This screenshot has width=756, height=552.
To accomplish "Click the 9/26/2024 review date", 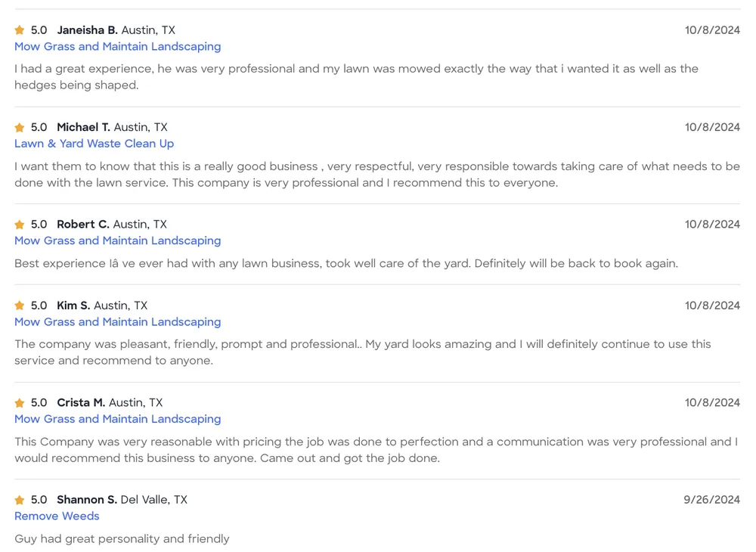I will pyautogui.click(x=711, y=500).
